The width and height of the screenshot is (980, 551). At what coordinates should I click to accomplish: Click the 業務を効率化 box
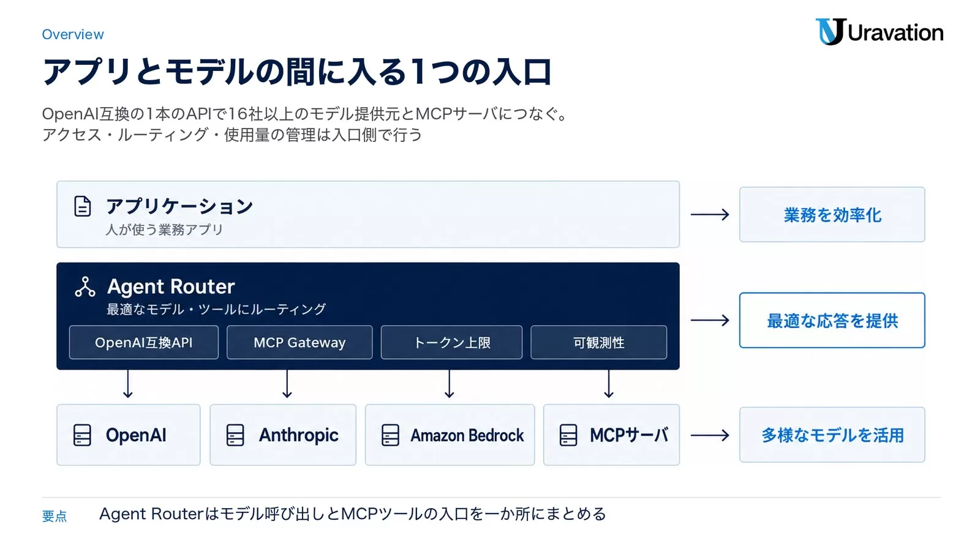pyautogui.click(x=832, y=214)
